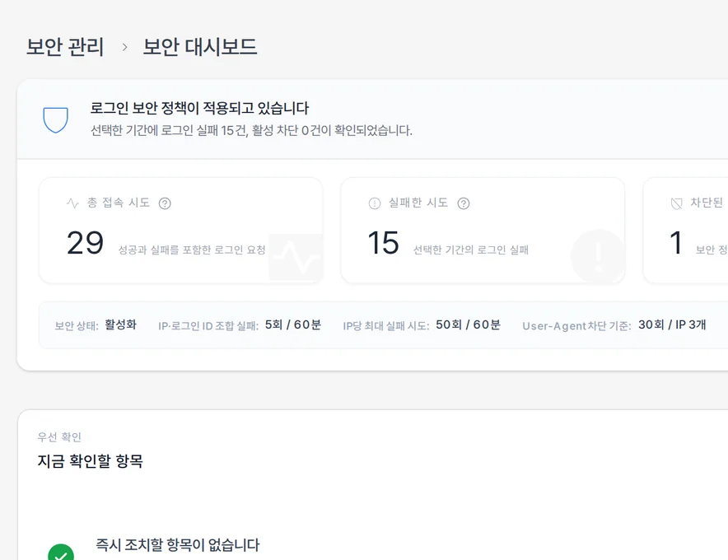Click the 총 접속 시도 count 29

pyautogui.click(x=85, y=243)
